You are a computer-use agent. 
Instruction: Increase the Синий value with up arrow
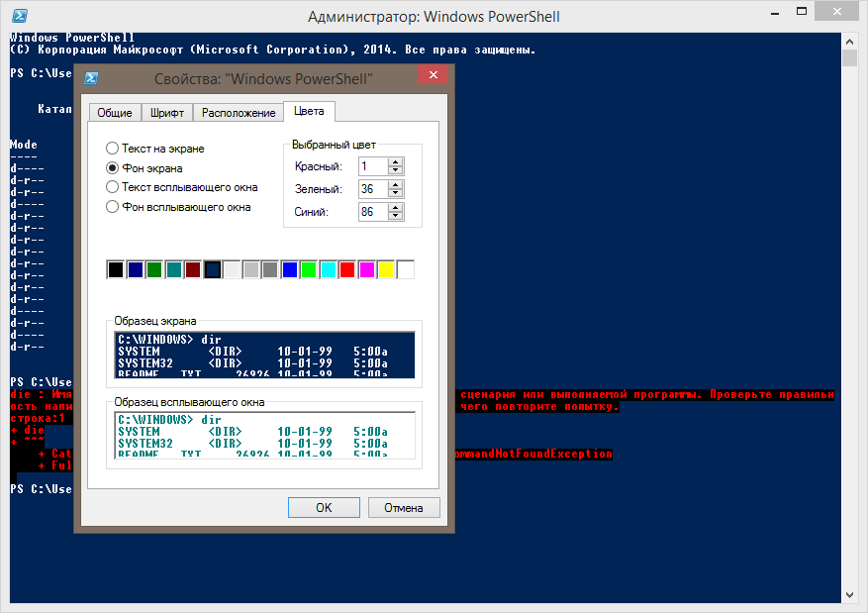pyautogui.click(x=395, y=207)
